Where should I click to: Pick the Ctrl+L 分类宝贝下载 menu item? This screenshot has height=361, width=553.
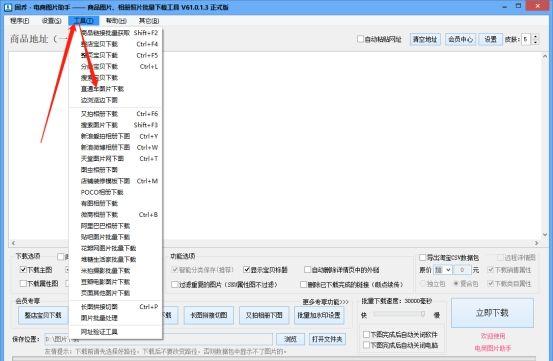coord(116,67)
